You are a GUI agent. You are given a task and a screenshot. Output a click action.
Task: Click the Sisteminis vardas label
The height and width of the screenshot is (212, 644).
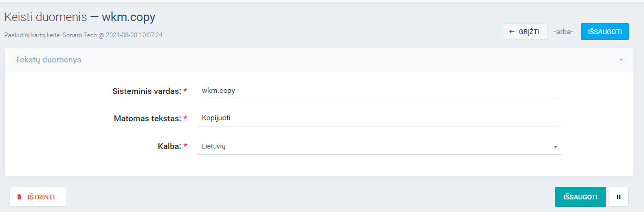coord(146,91)
